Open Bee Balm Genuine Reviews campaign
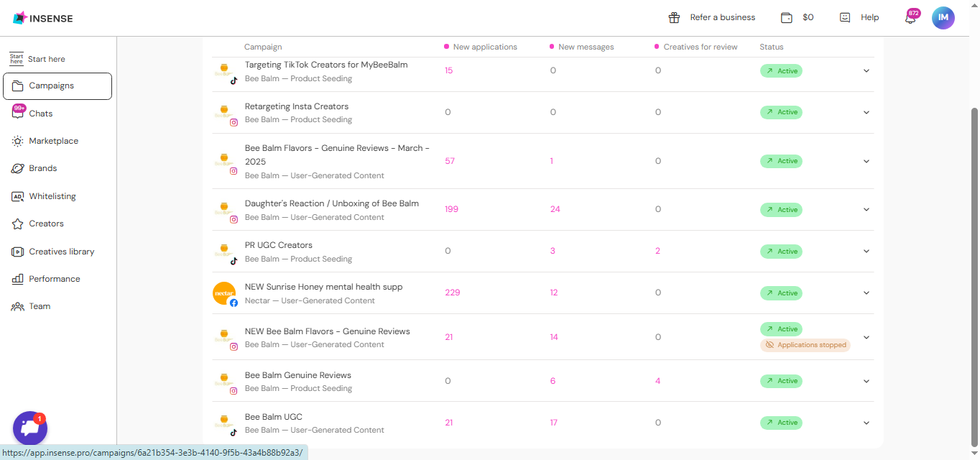 [298, 375]
